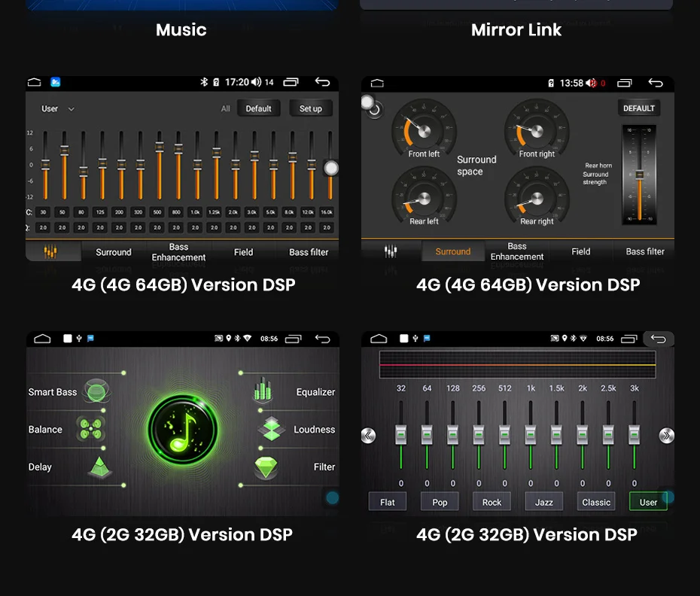
Task: Open Smart Bass green sphere icon
Action: (x=96, y=391)
